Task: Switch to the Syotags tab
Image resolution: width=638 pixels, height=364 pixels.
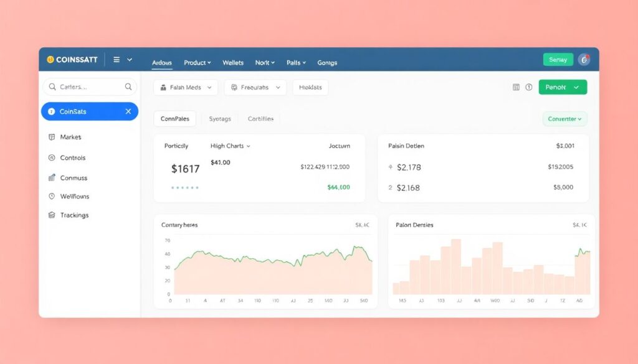Action: tap(220, 119)
